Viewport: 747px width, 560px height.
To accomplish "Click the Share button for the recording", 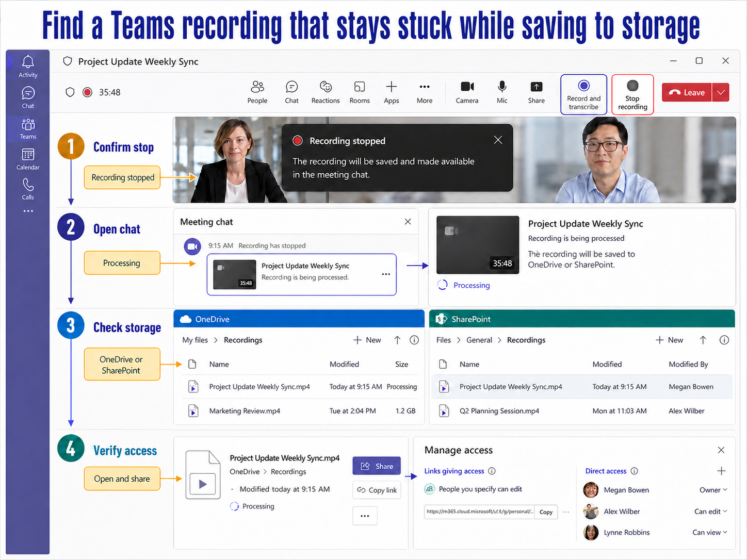I will tap(377, 466).
